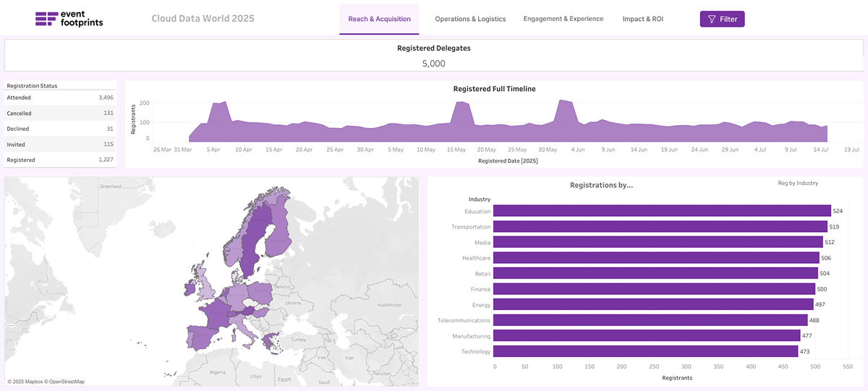Select the Reach & Acquisition tab
The height and width of the screenshot is (391, 868).
(379, 19)
